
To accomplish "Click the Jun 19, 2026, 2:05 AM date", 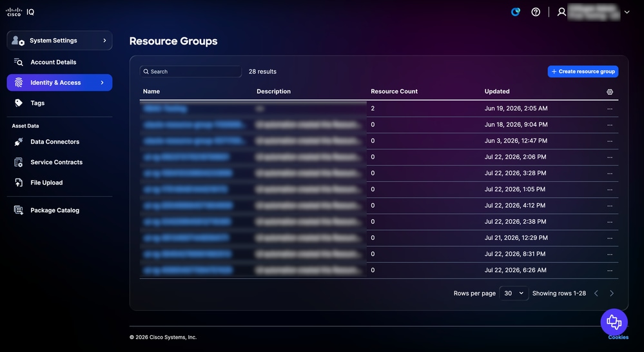I will pyautogui.click(x=516, y=108).
